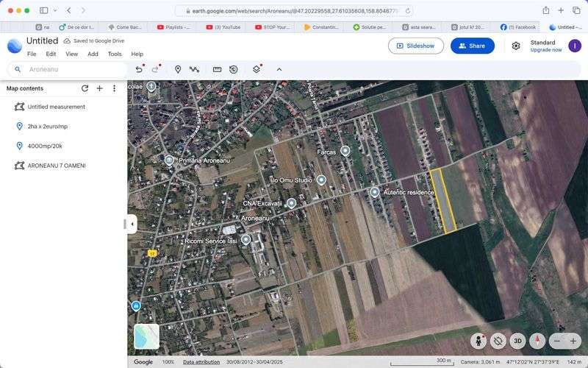This screenshot has width=588, height=368.
Task: Reload the page using address bar icon
Action: click(x=408, y=11)
